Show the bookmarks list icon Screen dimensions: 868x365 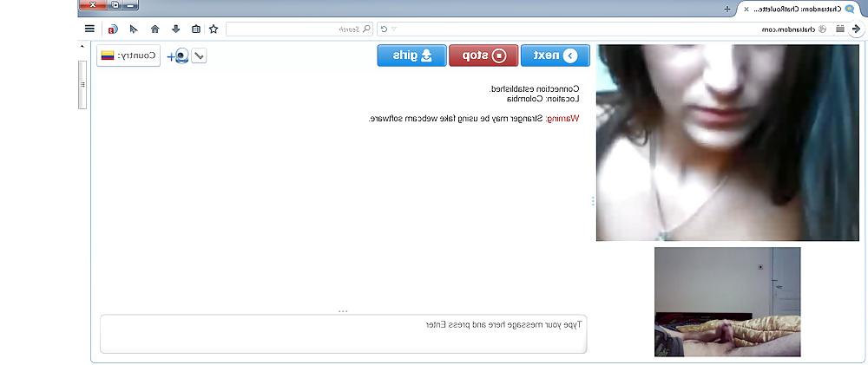(196, 29)
